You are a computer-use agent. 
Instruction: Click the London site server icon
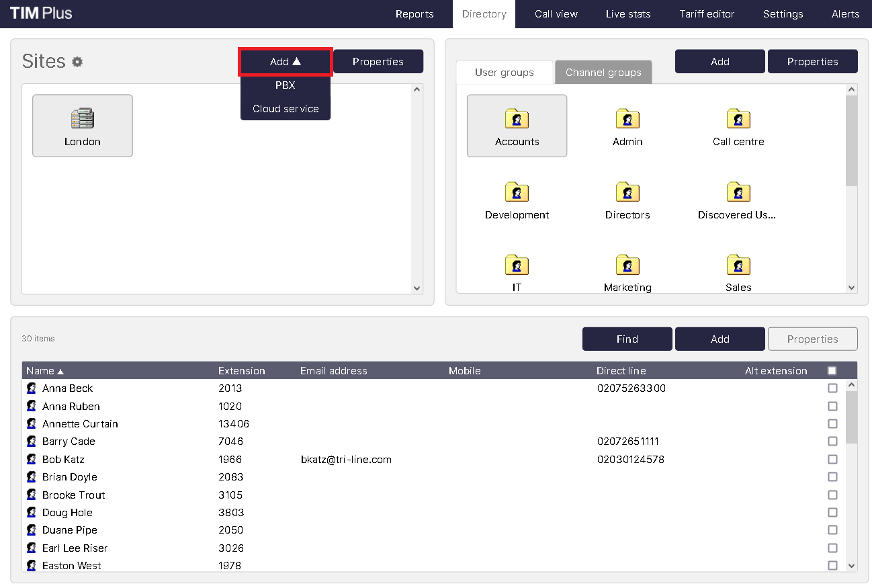(x=82, y=119)
